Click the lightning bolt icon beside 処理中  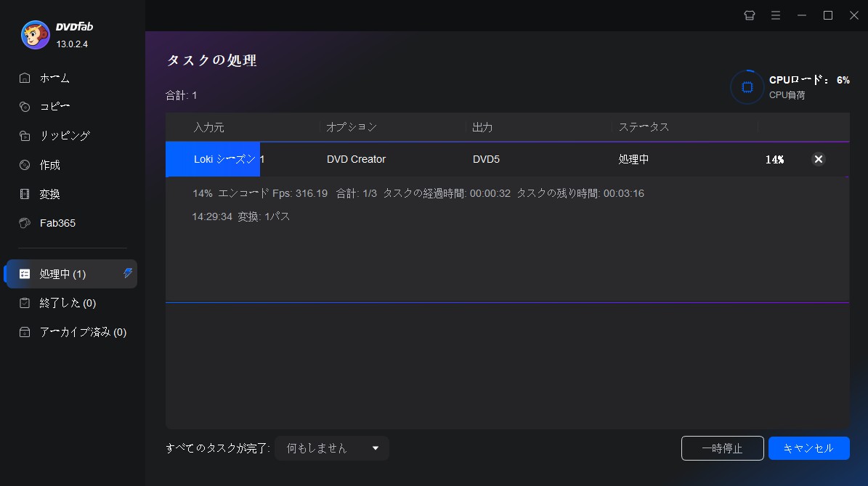[x=128, y=273]
